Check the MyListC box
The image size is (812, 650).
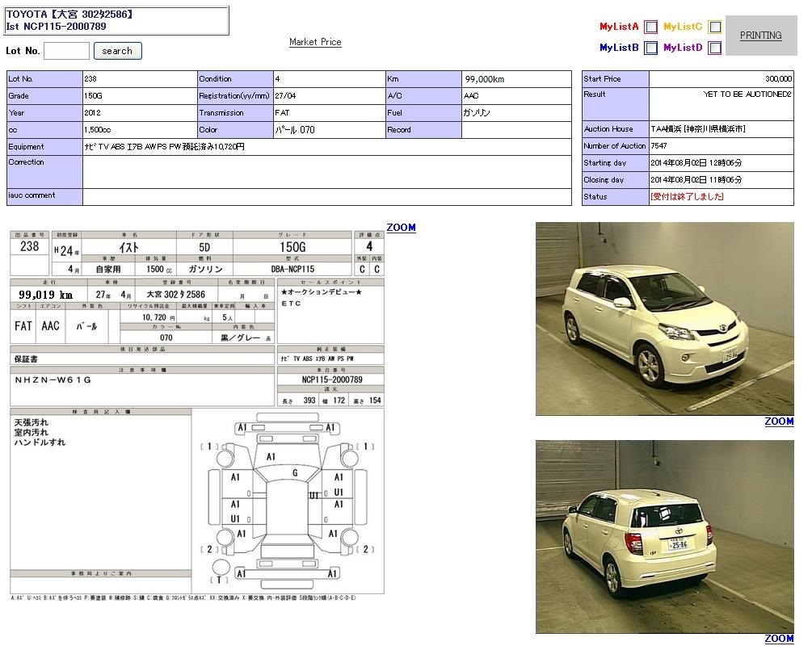click(714, 27)
